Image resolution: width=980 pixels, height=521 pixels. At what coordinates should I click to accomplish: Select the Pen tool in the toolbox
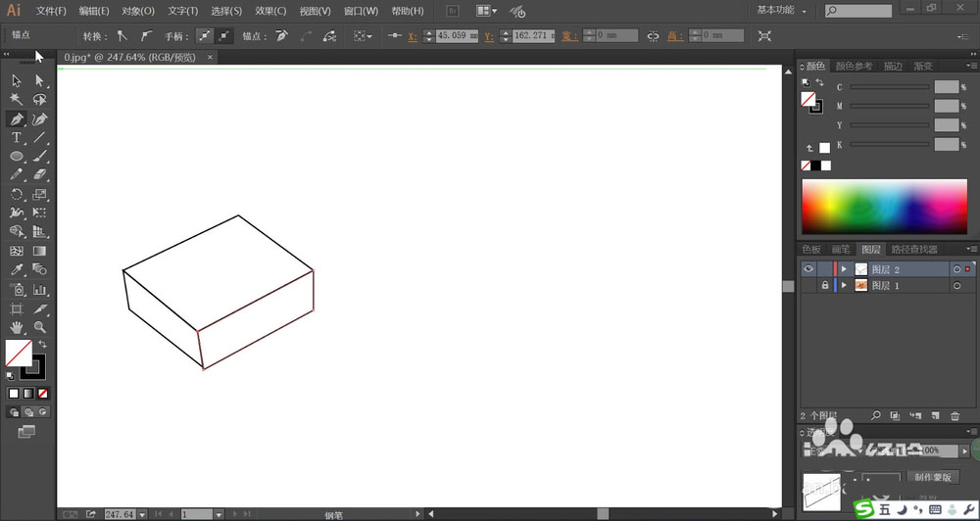17,118
